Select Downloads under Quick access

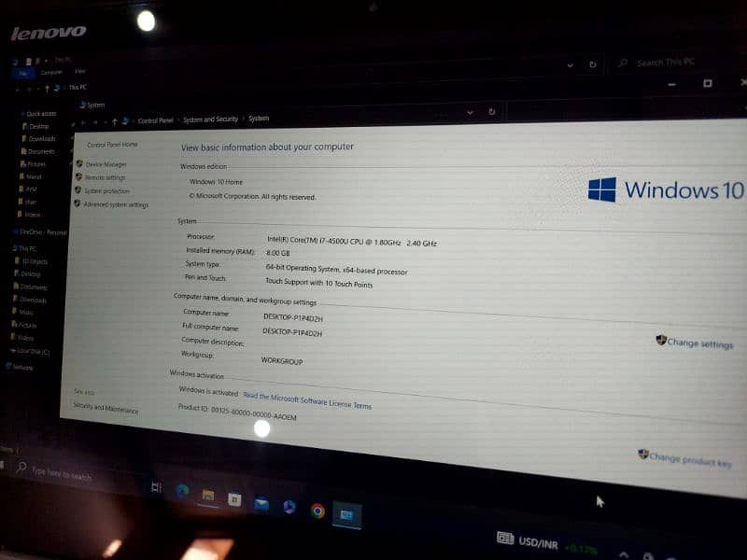[x=42, y=139]
